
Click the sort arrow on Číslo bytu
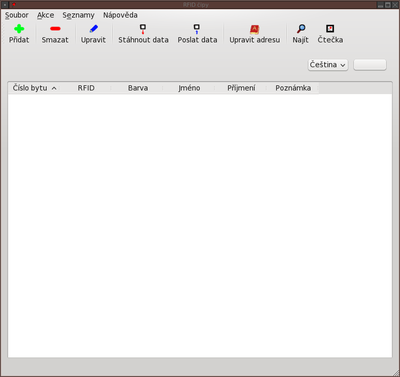pyautogui.click(x=54, y=88)
